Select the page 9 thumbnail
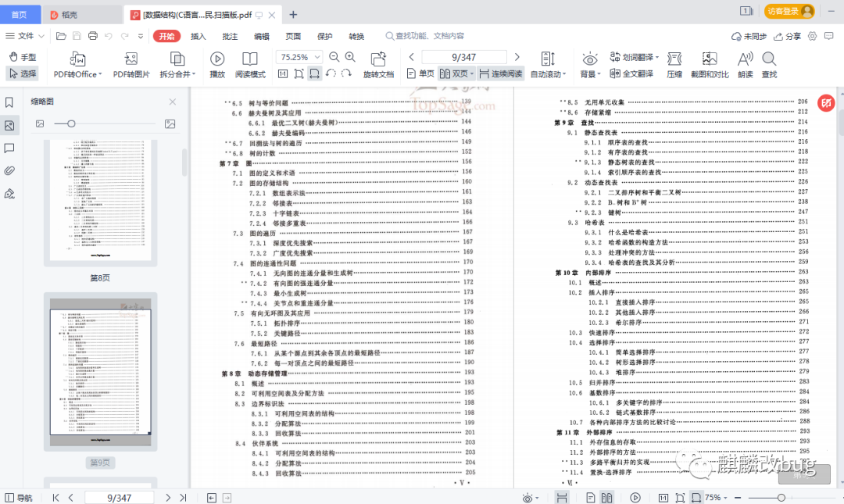The height and width of the screenshot is (504, 844). click(x=100, y=371)
